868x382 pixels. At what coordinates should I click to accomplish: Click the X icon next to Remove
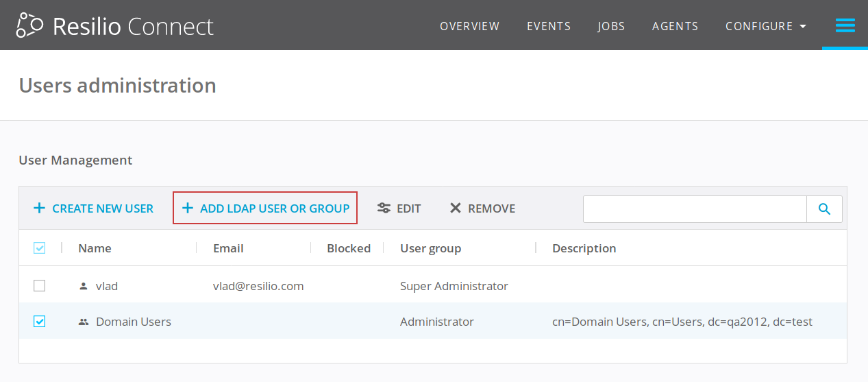[x=456, y=208]
